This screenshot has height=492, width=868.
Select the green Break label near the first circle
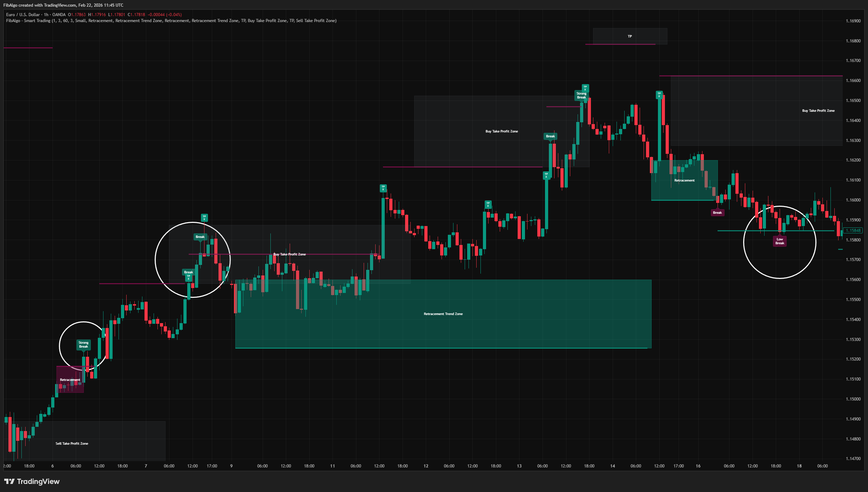pyautogui.click(x=200, y=237)
